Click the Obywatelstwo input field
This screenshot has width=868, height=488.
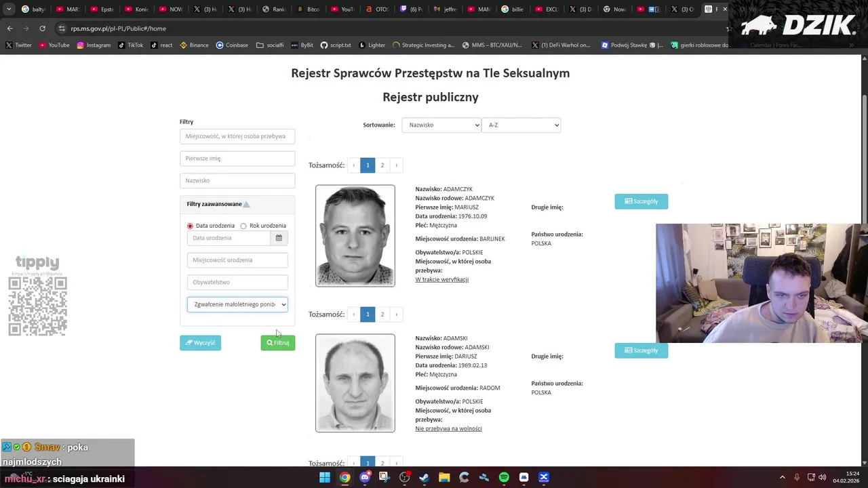(x=237, y=282)
